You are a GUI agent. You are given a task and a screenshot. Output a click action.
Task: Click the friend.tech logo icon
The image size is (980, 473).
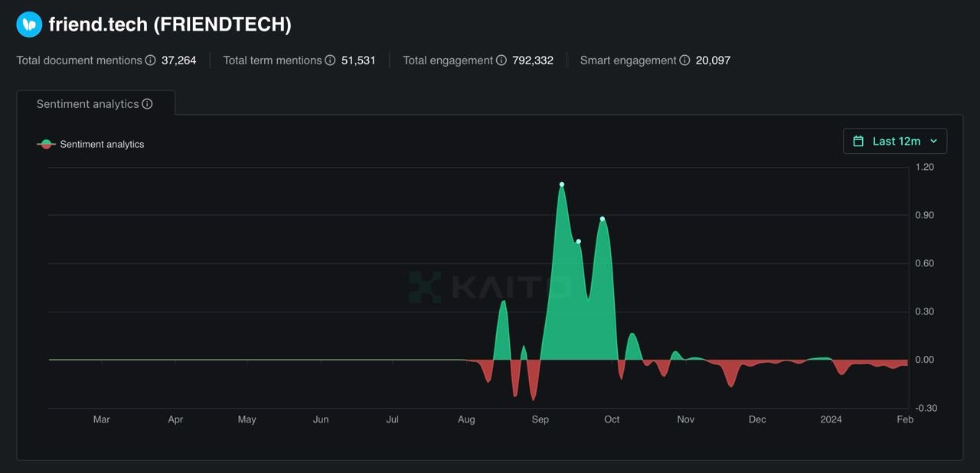click(29, 24)
